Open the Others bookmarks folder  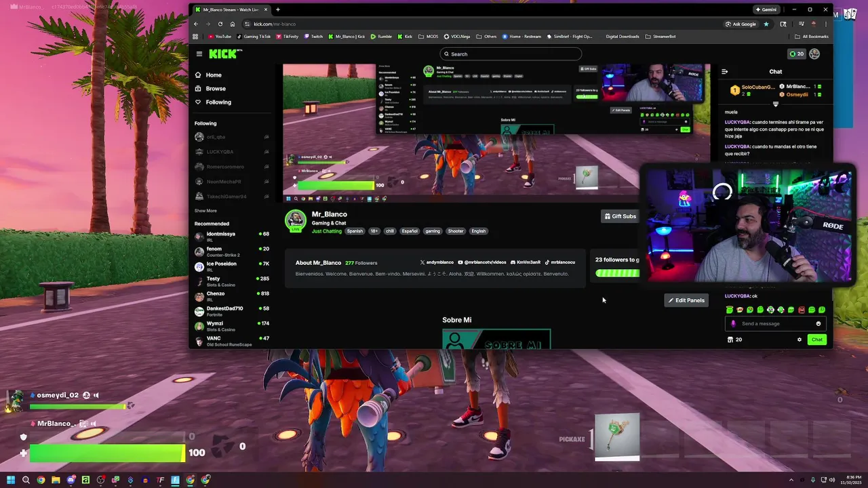[x=486, y=37]
